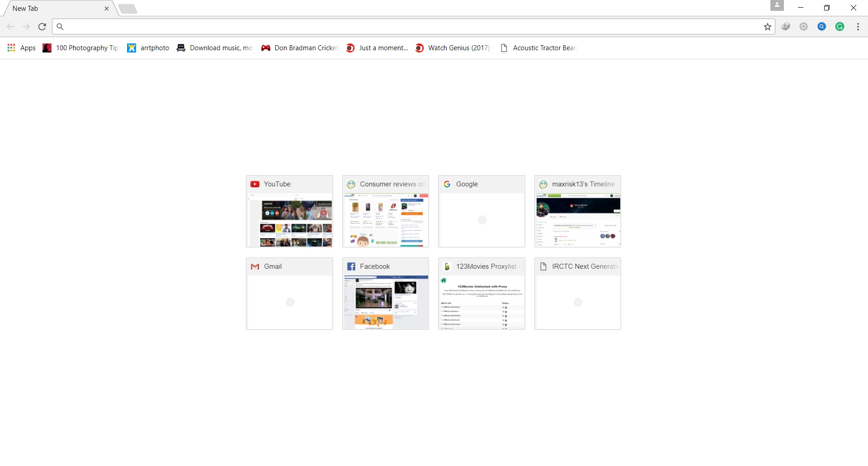868x466 pixels.
Task: Open the Watch Genius (2017) bookmark
Action: point(453,48)
